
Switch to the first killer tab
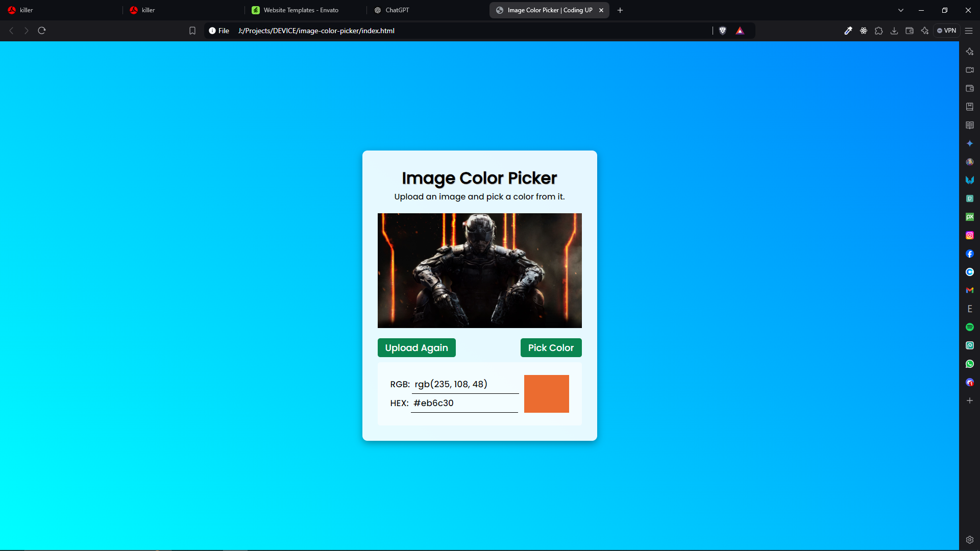(61, 10)
